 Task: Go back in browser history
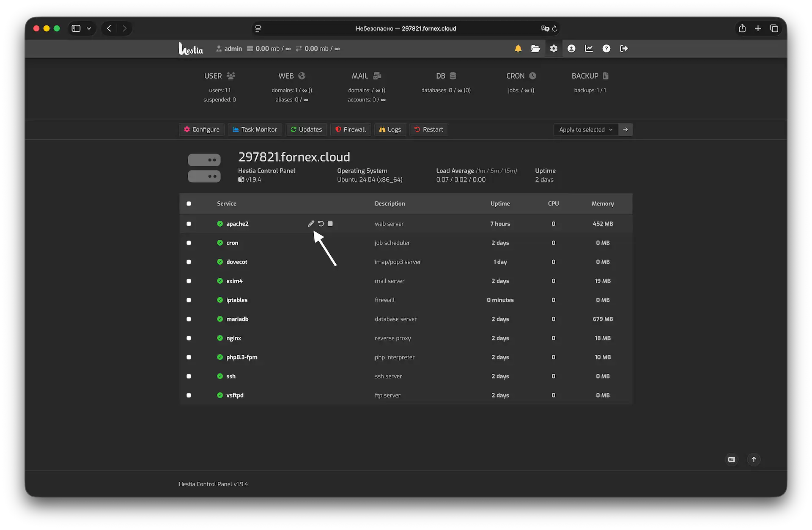[109, 28]
